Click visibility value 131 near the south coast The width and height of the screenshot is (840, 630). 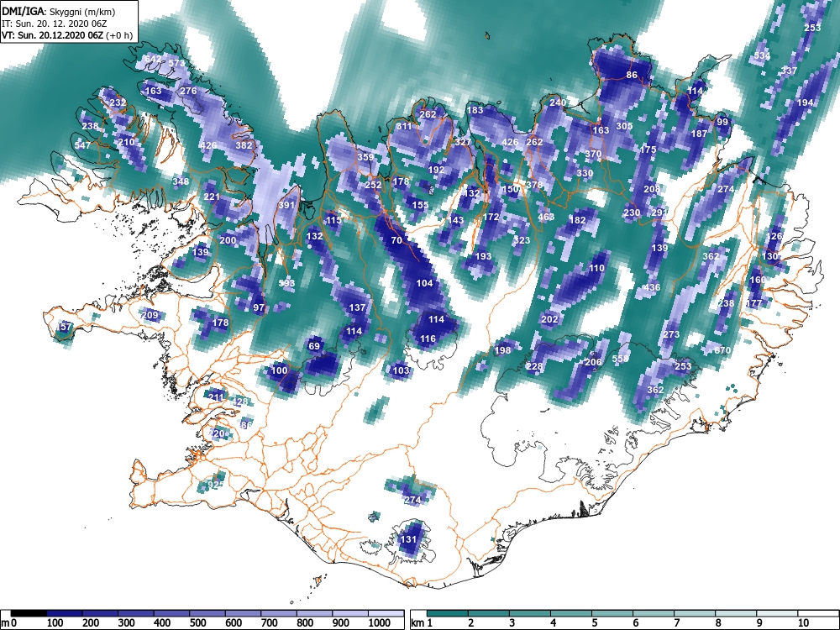pos(408,539)
